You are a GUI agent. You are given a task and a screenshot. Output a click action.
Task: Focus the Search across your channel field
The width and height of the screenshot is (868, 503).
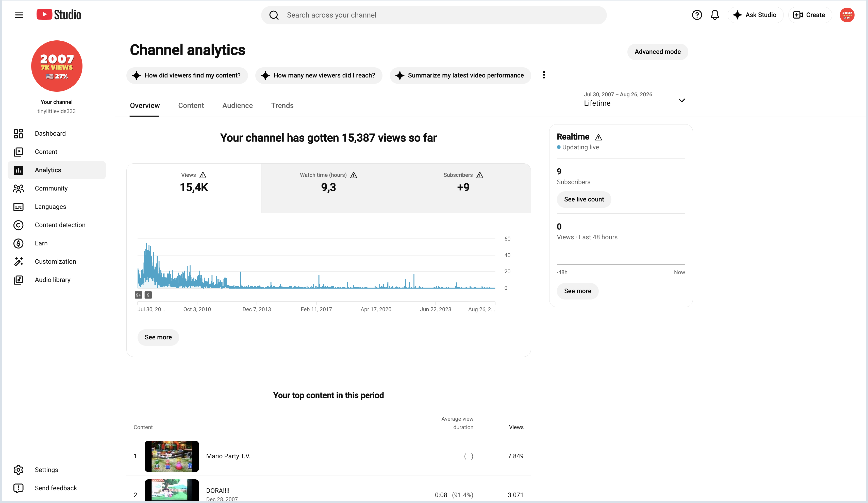(434, 15)
